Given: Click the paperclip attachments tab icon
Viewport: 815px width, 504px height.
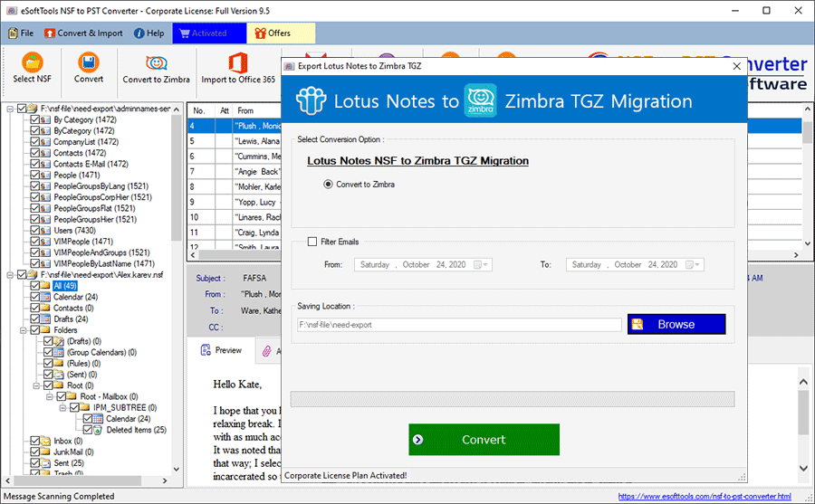Looking at the screenshot, I should (266, 351).
